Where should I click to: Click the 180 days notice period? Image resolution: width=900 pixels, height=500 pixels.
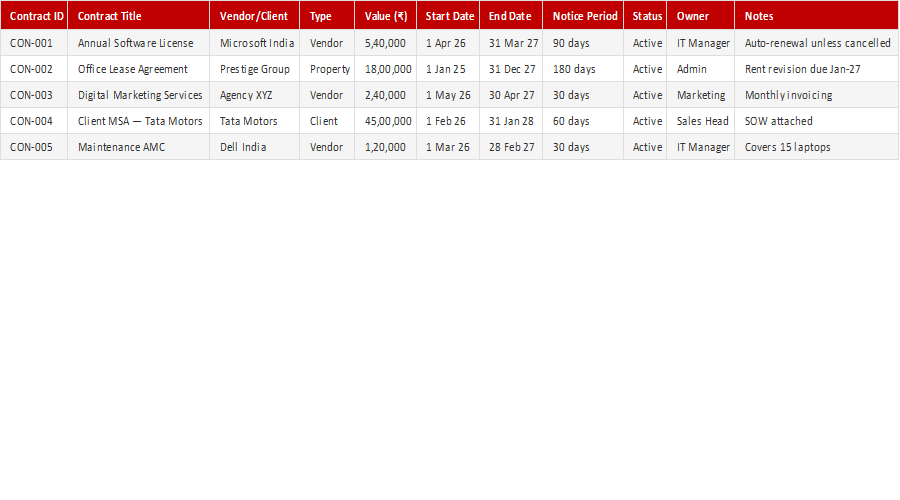[583, 69]
